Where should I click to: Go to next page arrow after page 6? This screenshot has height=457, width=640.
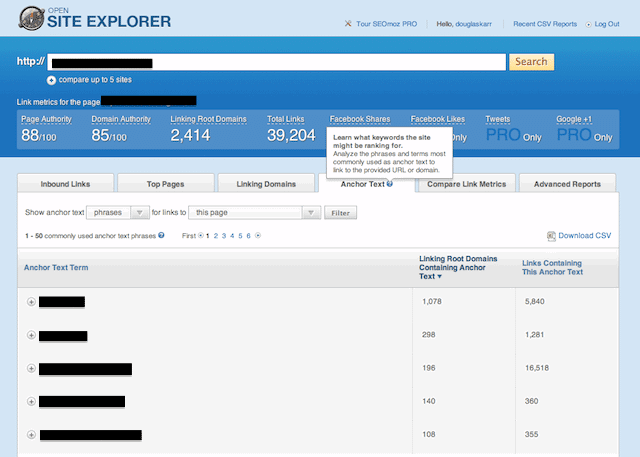(x=258, y=235)
